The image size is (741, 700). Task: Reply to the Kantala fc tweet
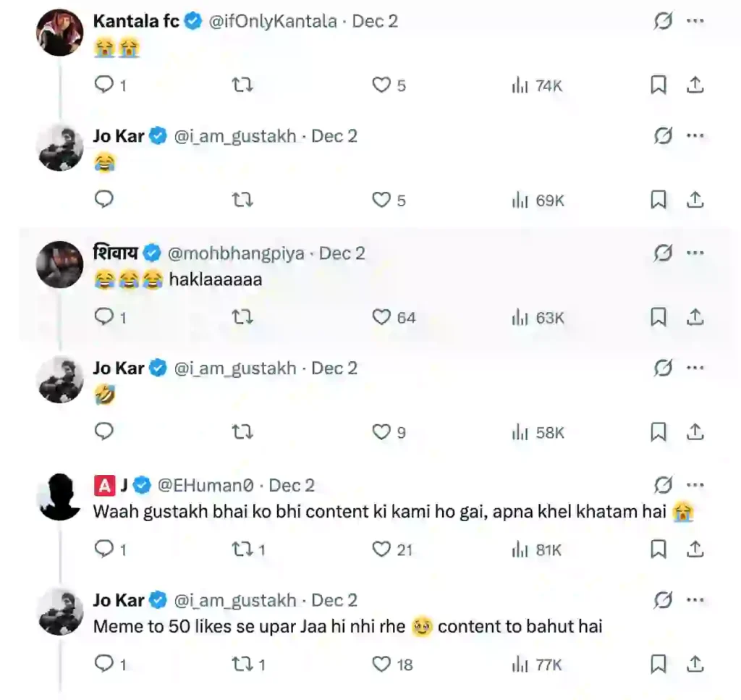tap(105, 85)
